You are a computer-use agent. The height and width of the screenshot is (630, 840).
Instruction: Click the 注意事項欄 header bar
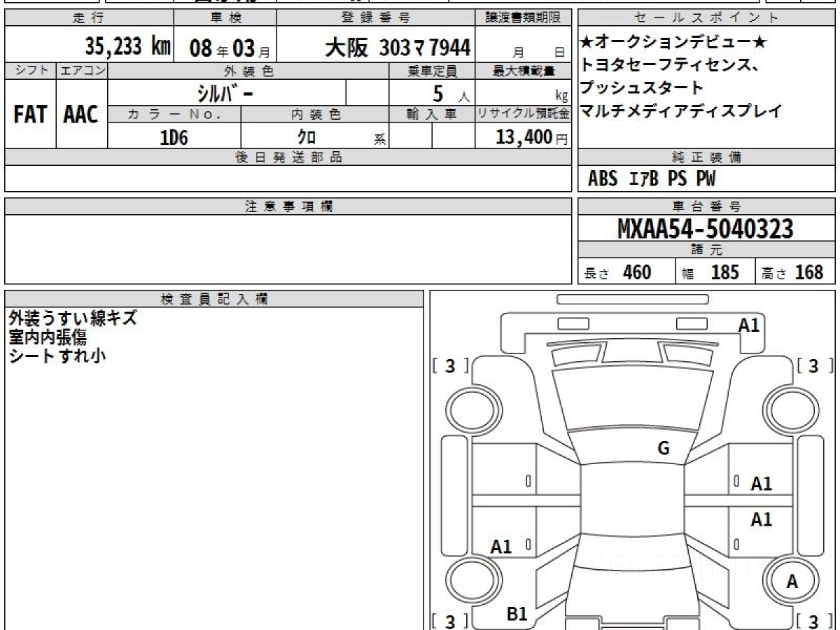click(x=288, y=206)
